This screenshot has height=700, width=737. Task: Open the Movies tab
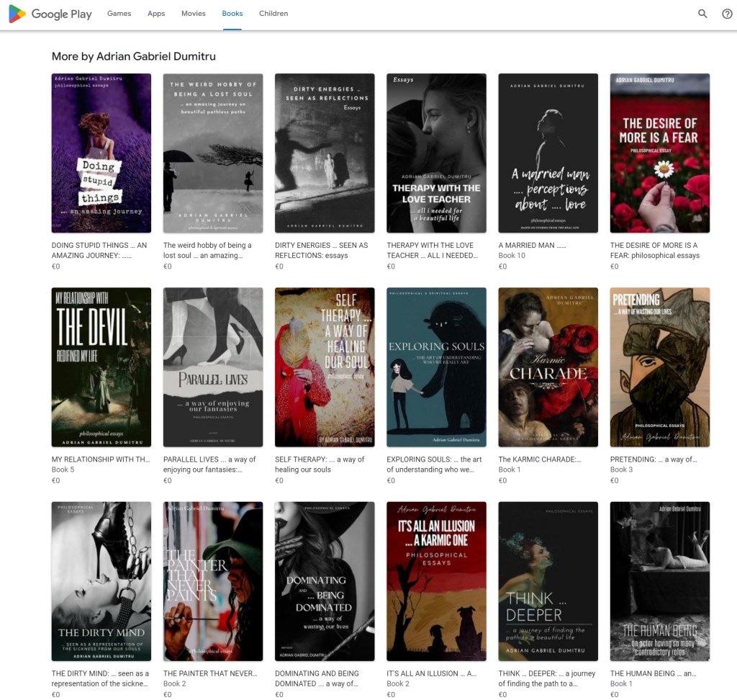[x=193, y=14]
